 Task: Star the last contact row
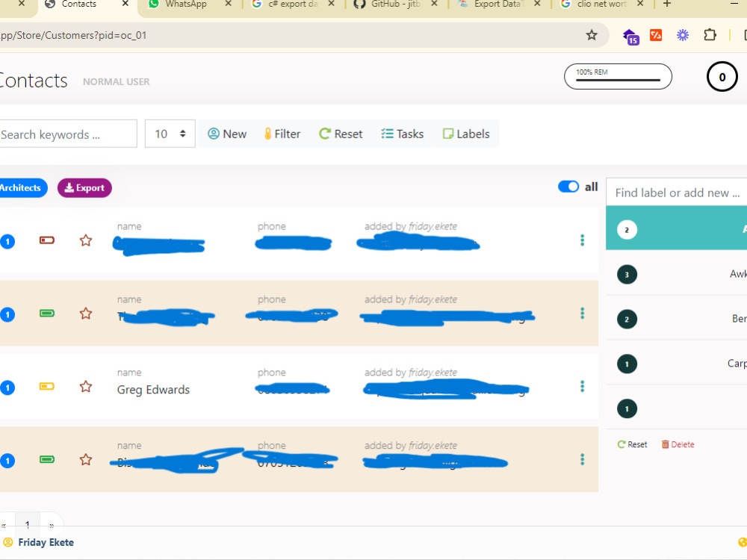pyautogui.click(x=86, y=459)
